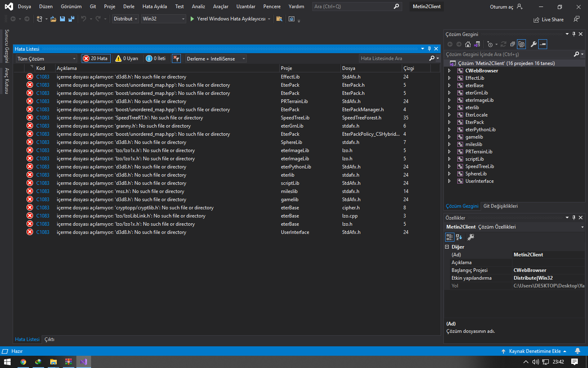Toggle Show All Files in Çözüm Gezgini
This screenshot has height=368, width=588.
521,44
